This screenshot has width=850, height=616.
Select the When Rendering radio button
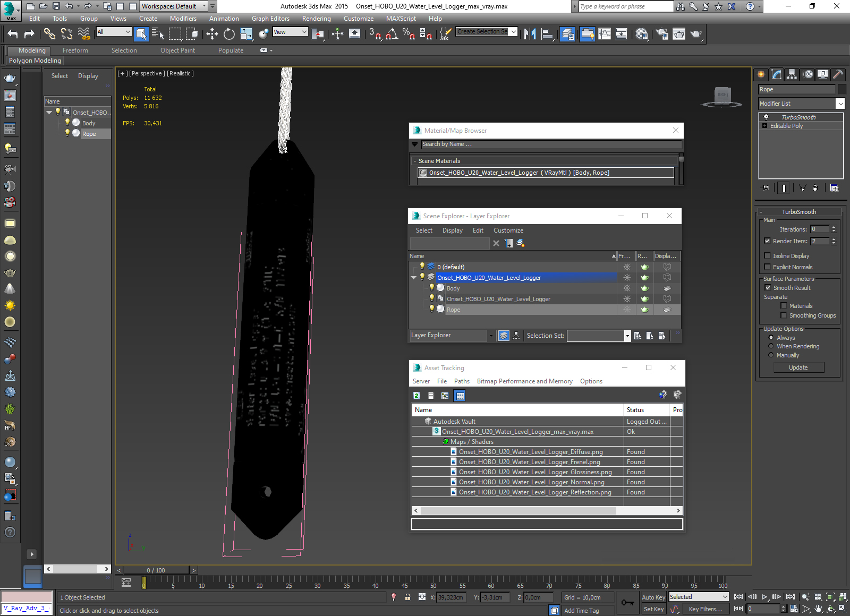click(771, 346)
